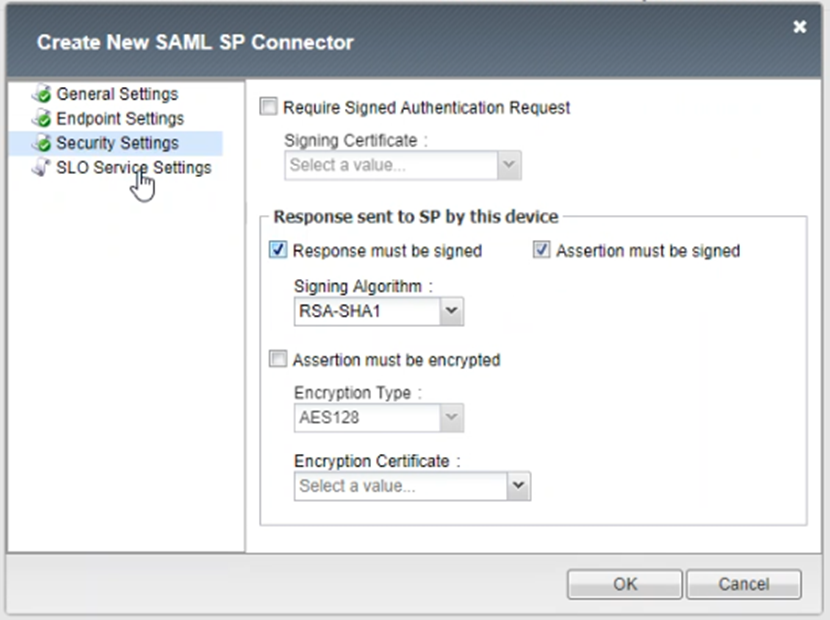Select the highlighted Security Settings item
The width and height of the screenshot is (830, 620).
coord(118,143)
